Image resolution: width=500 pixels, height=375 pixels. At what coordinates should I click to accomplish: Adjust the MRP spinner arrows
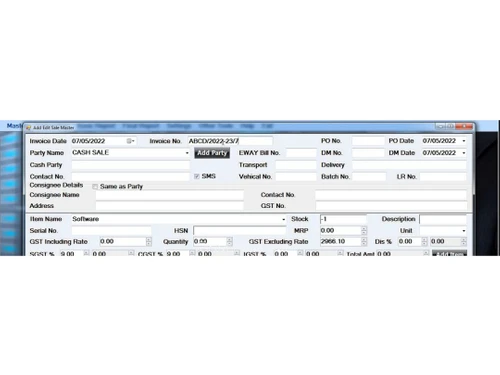(364, 231)
